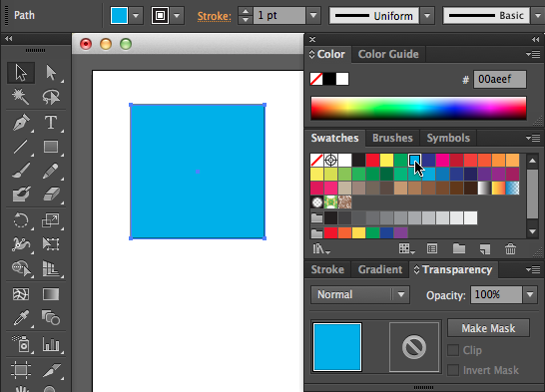This screenshot has width=545, height=392.
Task: Switch to the Stroke tab
Action: [327, 269]
